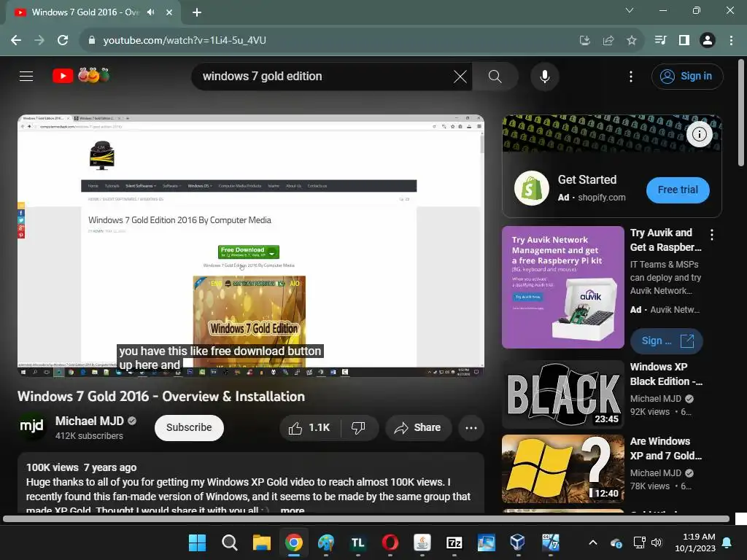Open the Windows Start menu

click(x=197, y=542)
